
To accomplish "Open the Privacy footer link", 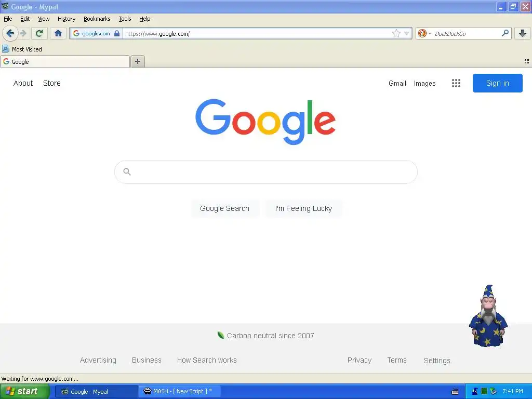I will point(360,360).
